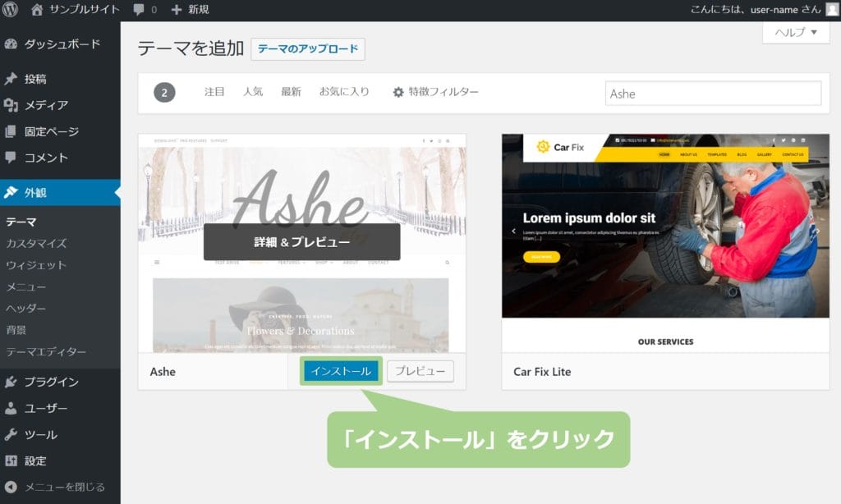Open 特徴フィルター link

click(x=443, y=92)
